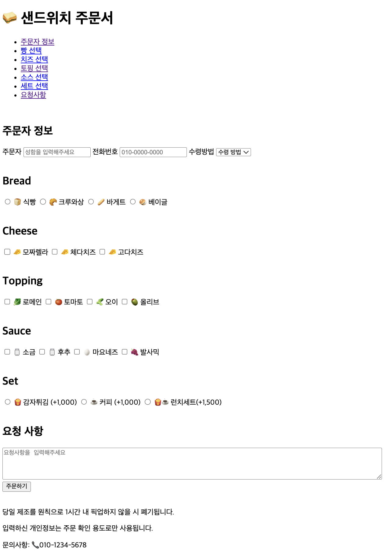Click the olive emoji icon
The width and height of the screenshot is (392, 555).
click(134, 302)
